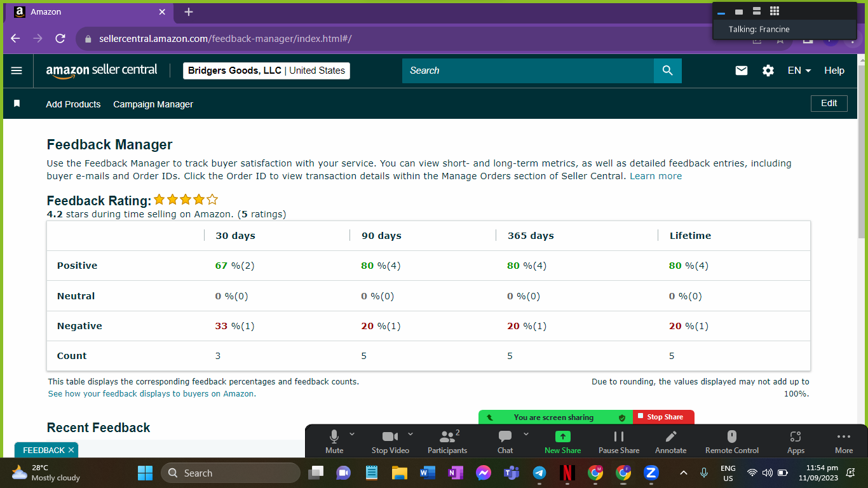The image size is (868, 488).
Task: Close the Amazon browser tab
Action: [162, 12]
